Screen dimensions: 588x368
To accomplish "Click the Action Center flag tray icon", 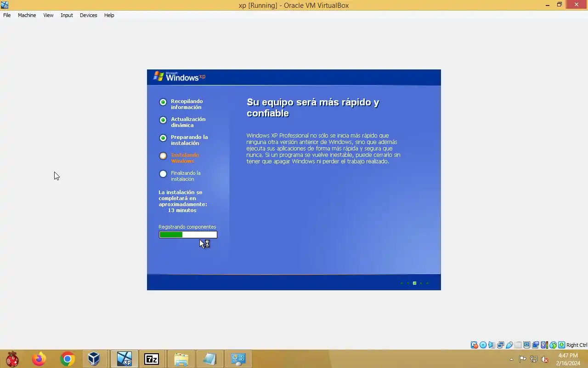I will 523,359.
